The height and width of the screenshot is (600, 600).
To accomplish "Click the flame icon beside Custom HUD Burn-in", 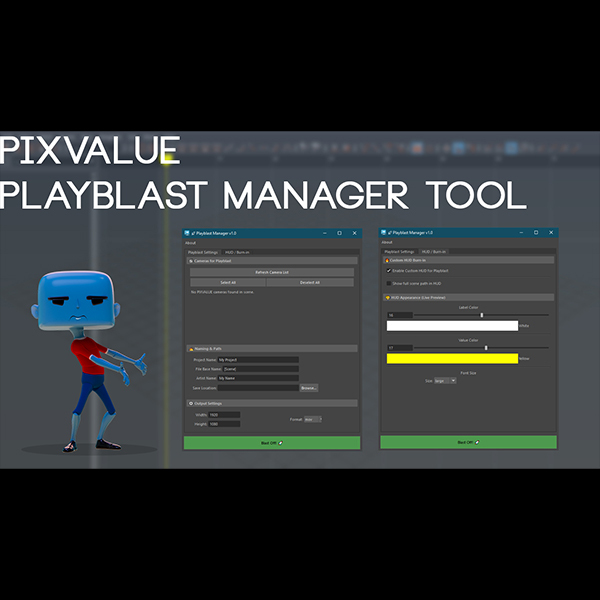I will [387, 260].
